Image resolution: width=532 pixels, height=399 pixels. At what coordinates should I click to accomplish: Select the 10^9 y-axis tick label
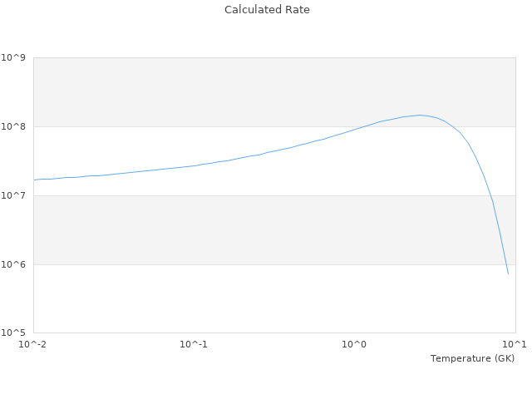click(x=16, y=57)
